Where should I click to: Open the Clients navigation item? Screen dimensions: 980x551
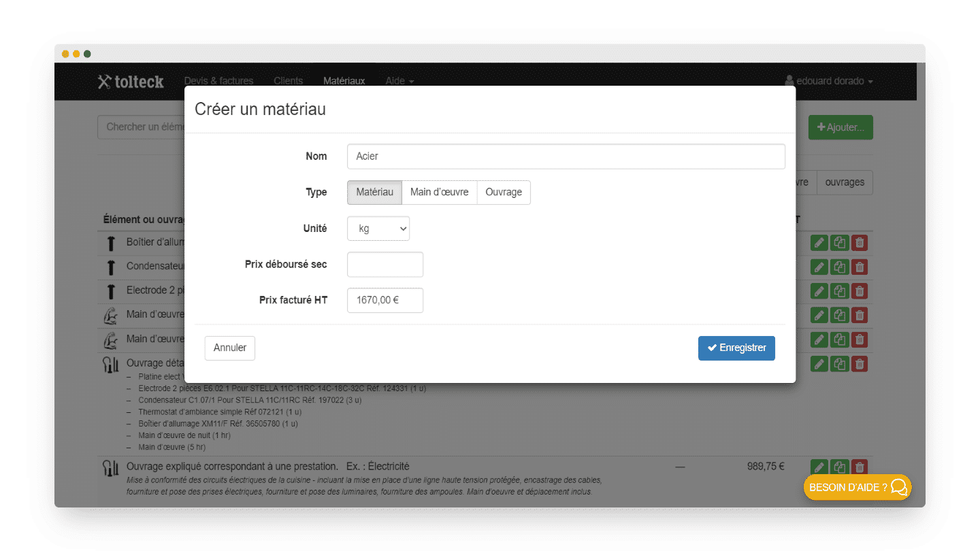(289, 81)
